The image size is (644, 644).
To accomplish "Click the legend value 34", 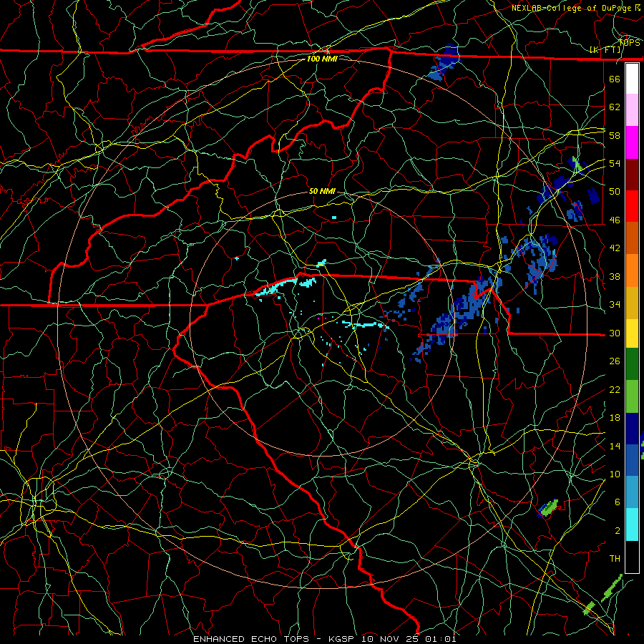I will (615, 304).
